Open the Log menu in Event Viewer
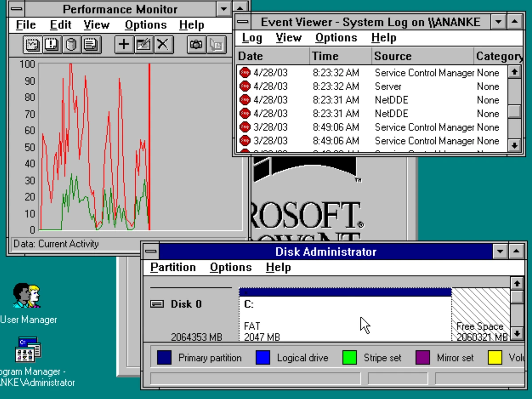This screenshot has height=399, width=532. point(251,38)
